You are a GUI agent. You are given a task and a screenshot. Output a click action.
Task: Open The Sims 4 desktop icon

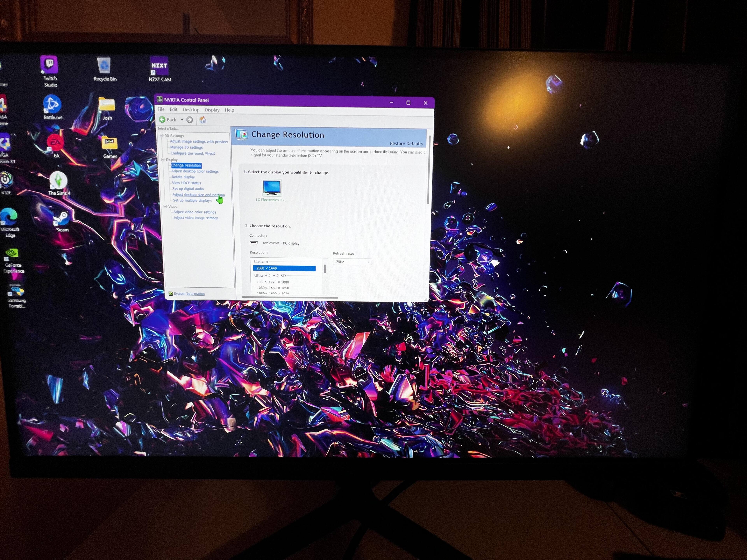coord(58,180)
